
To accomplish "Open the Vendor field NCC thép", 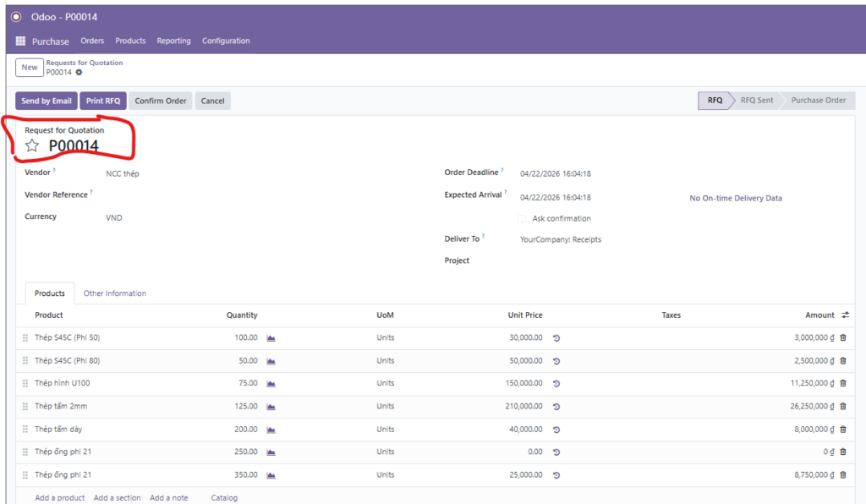I will 123,173.
